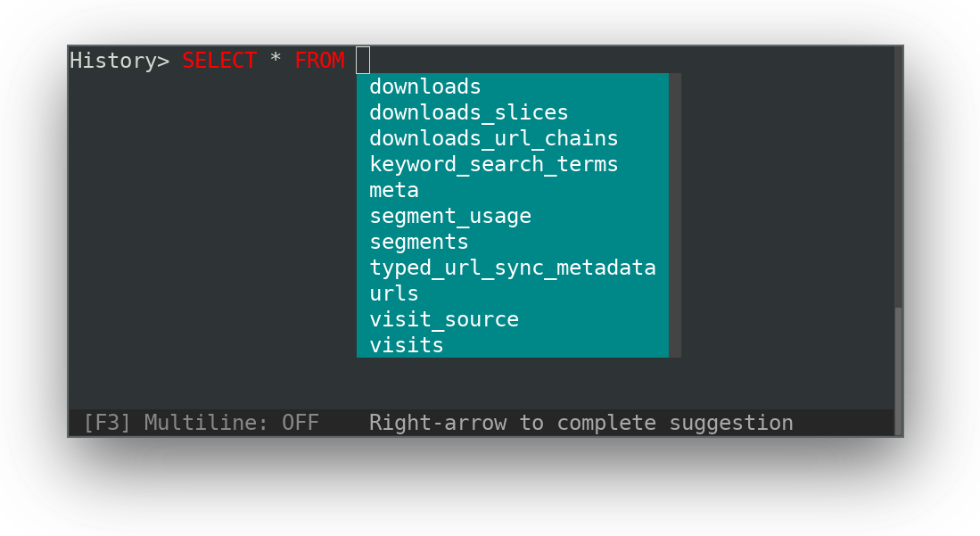Click the terminal window scrollbar thumb
Image resolution: width=980 pixels, height=536 pixels.
tap(898, 372)
